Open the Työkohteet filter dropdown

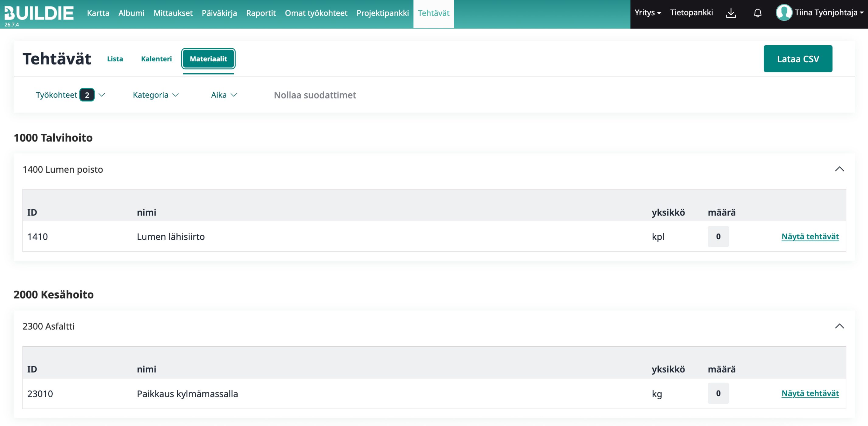[x=70, y=95]
